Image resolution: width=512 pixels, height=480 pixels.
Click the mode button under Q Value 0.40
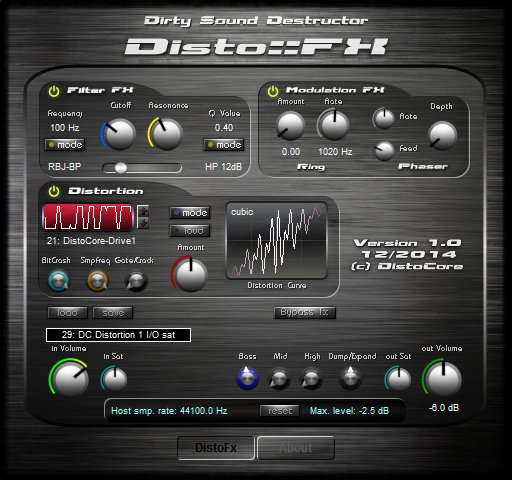click(224, 145)
